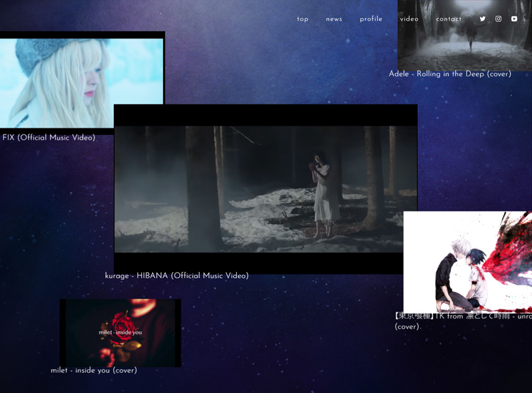This screenshot has height=393, width=532.
Task: Open the contact menu item
Action: pos(448,19)
